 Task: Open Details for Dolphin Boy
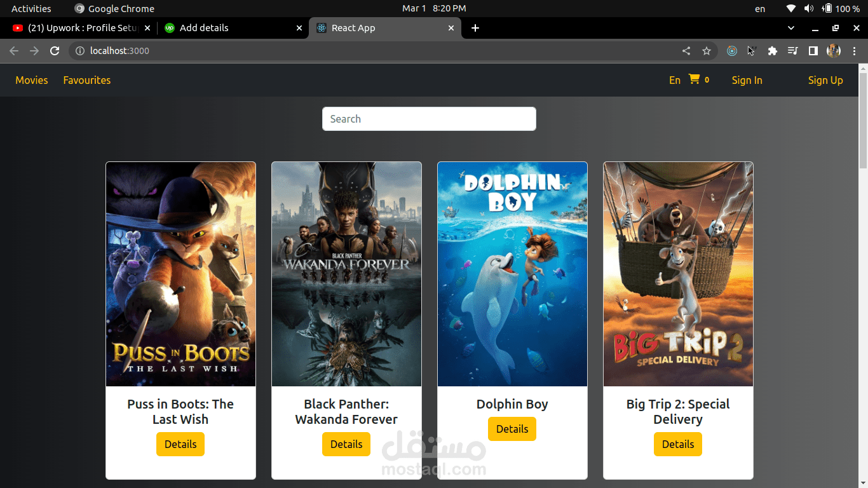coord(512,429)
